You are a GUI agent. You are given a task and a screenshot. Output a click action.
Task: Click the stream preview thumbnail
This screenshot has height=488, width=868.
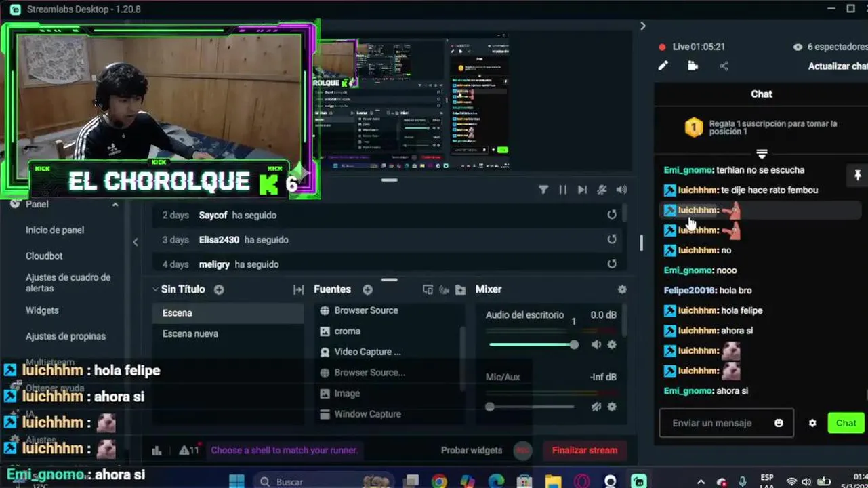[414, 103]
